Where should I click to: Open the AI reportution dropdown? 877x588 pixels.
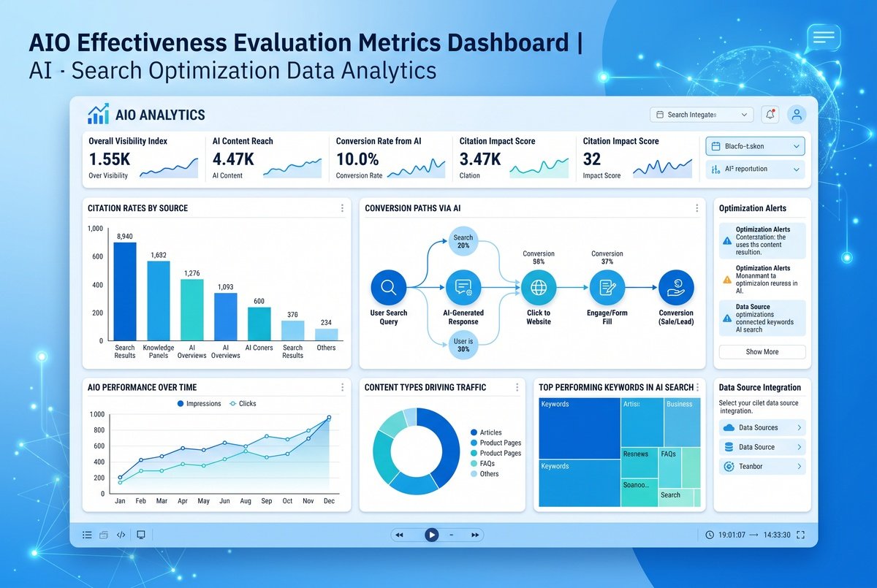coord(755,169)
